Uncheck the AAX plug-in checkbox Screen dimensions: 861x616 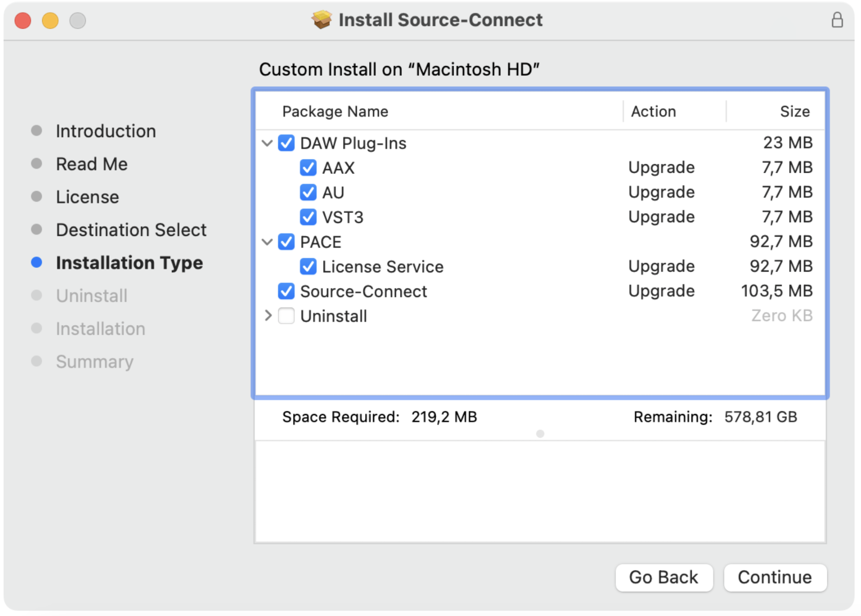coord(308,168)
